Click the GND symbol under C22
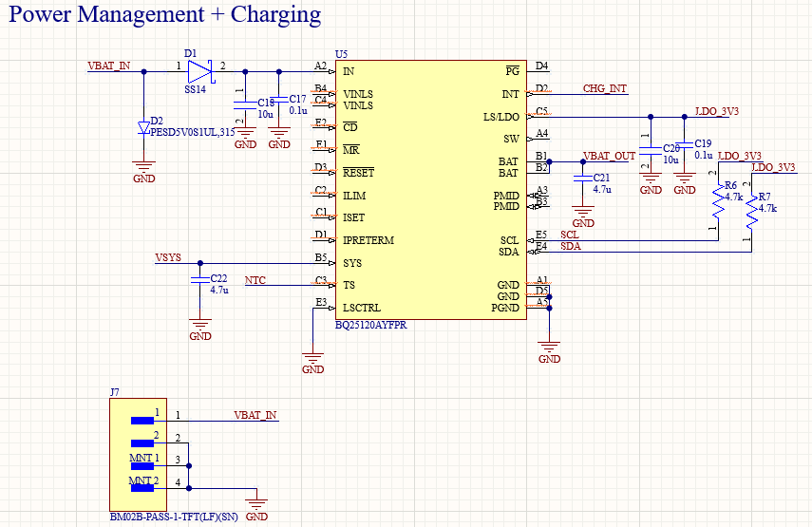812x527 pixels. 200,329
